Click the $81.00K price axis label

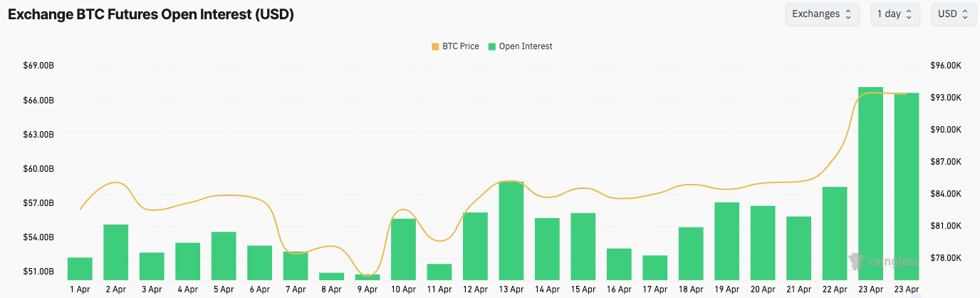coord(946,226)
